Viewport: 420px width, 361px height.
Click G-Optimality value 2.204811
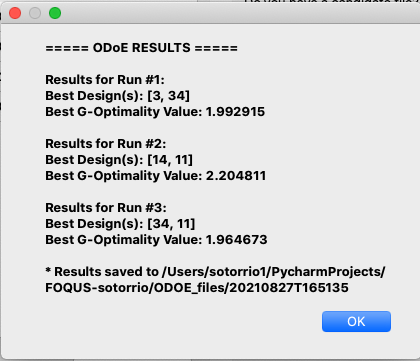236,176
